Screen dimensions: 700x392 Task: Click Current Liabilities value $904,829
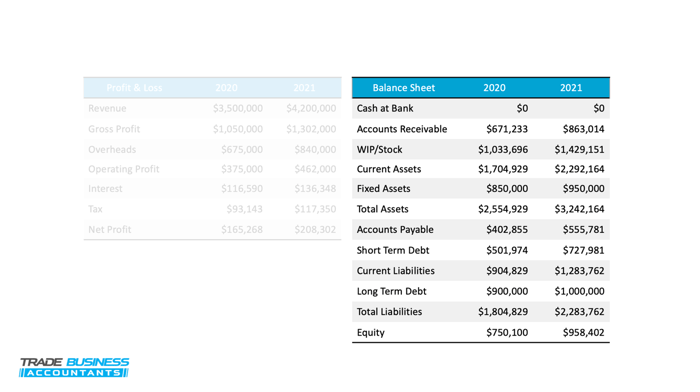507,271
